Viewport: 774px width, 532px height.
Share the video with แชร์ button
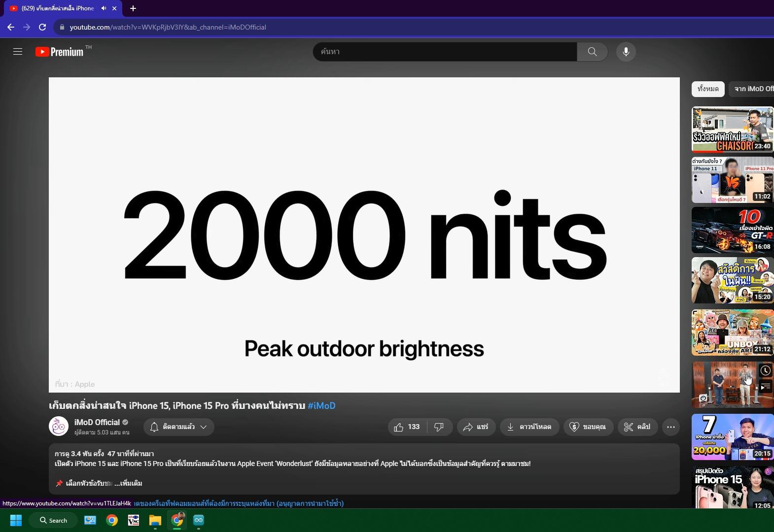pos(476,427)
